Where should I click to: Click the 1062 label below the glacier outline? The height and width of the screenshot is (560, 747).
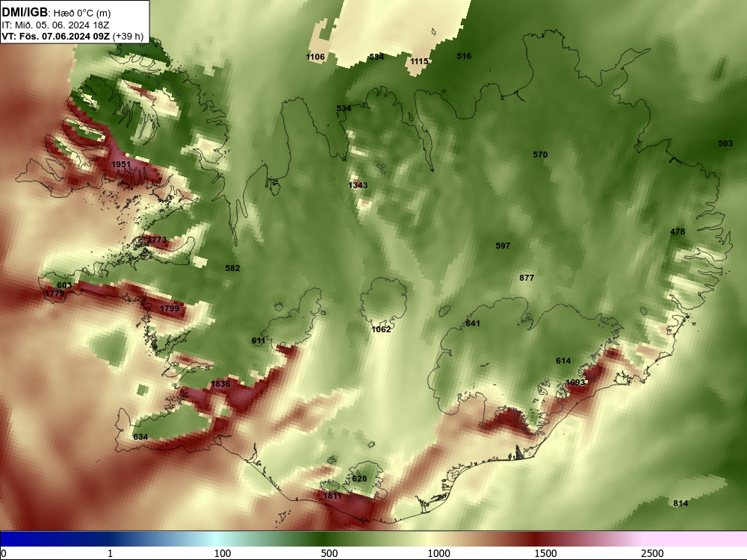point(381,329)
